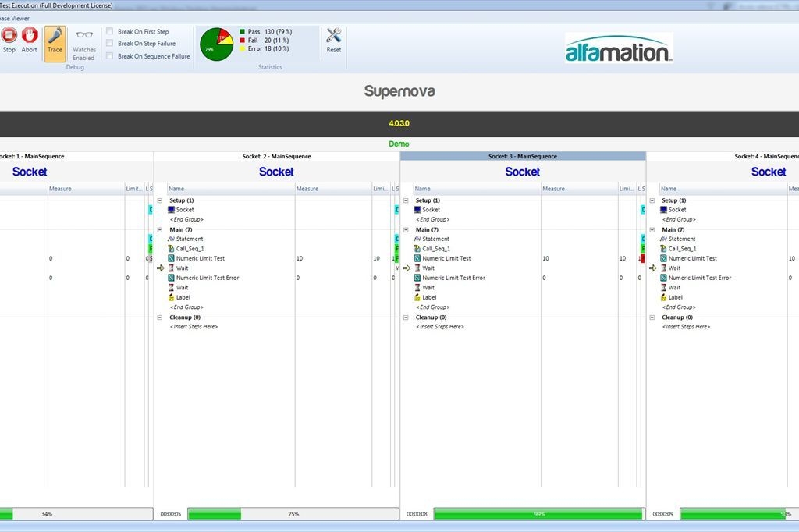Open the Reset tools icon
The image size is (799, 532).
click(334, 36)
